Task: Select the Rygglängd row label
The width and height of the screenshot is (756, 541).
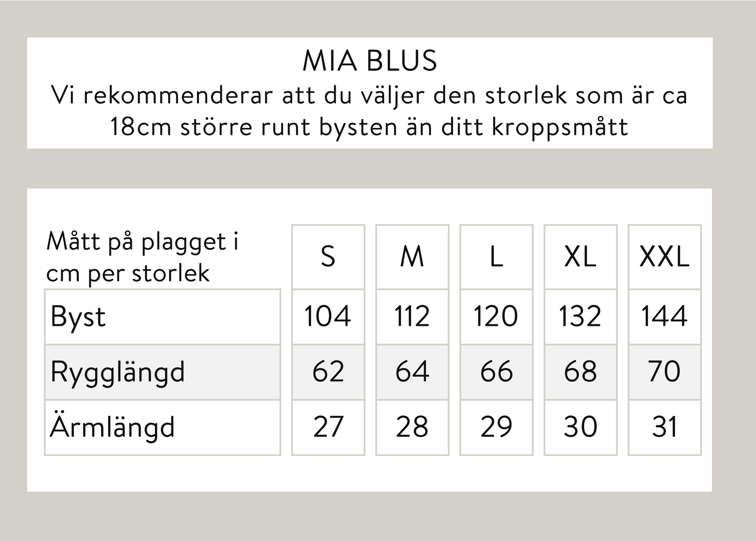Action: pos(117,372)
